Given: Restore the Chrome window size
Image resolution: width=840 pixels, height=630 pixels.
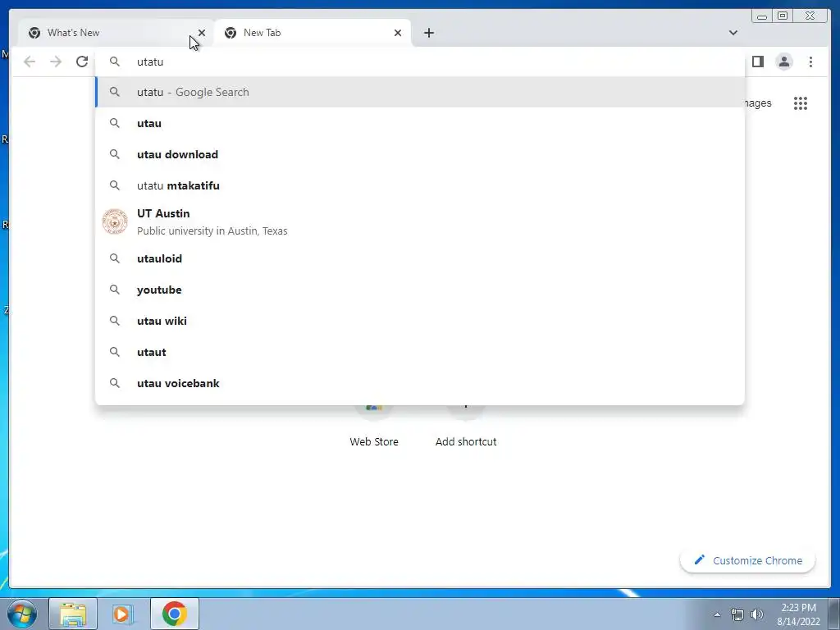Looking at the screenshot, I should pos(783,16).
